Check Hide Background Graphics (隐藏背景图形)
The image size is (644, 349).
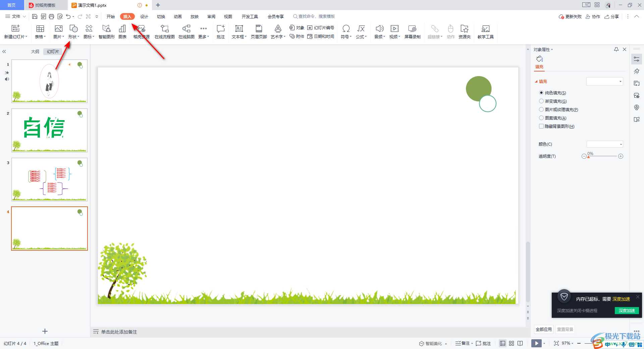click(x=541, y=126)
